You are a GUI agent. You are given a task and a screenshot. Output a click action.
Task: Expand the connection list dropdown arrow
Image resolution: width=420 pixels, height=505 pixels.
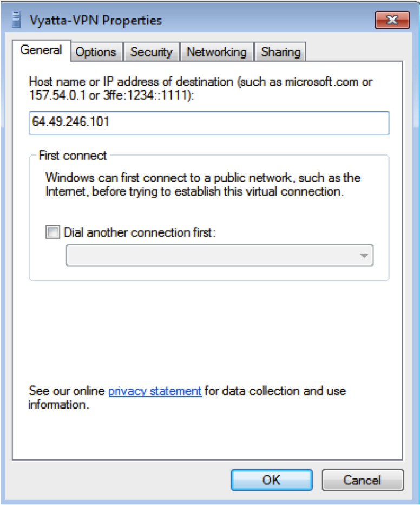click(364, 255)
